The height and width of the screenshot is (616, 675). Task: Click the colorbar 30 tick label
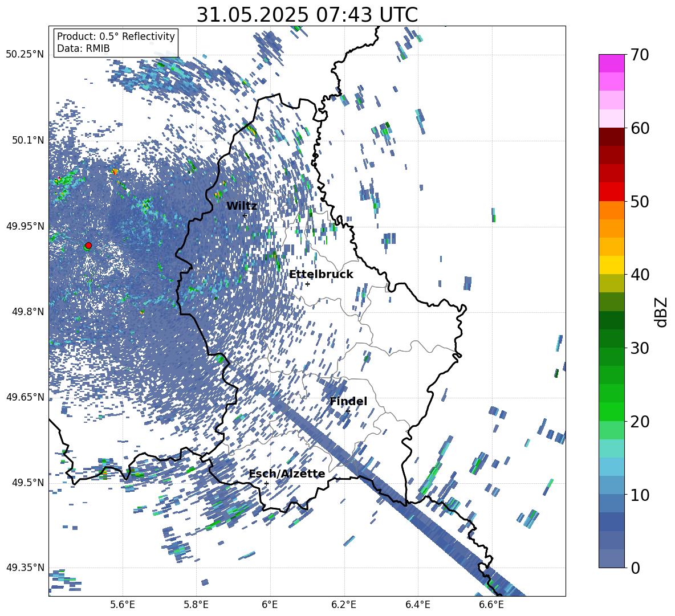[x=640, y=348]
